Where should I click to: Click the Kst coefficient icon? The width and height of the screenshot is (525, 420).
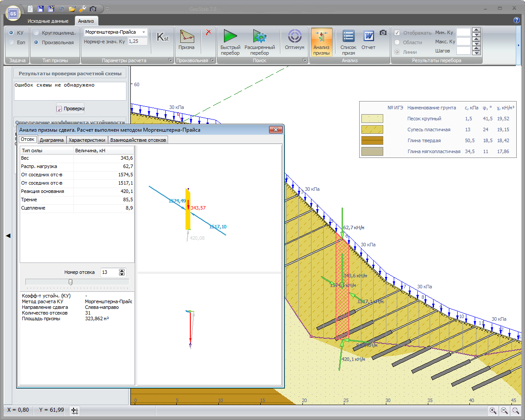tap(162, 38)
